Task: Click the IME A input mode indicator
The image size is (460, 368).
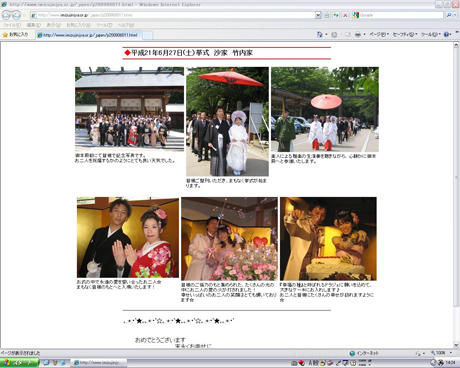Action: (310, 363)
